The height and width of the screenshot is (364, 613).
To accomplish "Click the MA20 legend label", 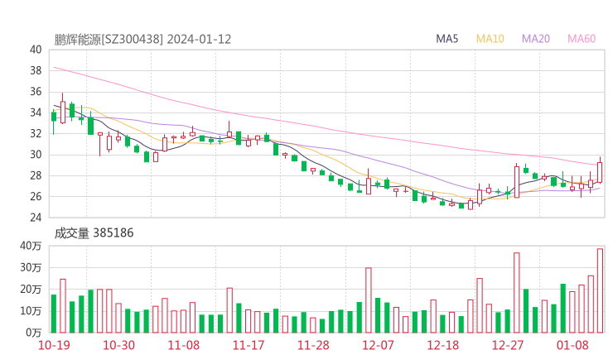I will (536, 39).
